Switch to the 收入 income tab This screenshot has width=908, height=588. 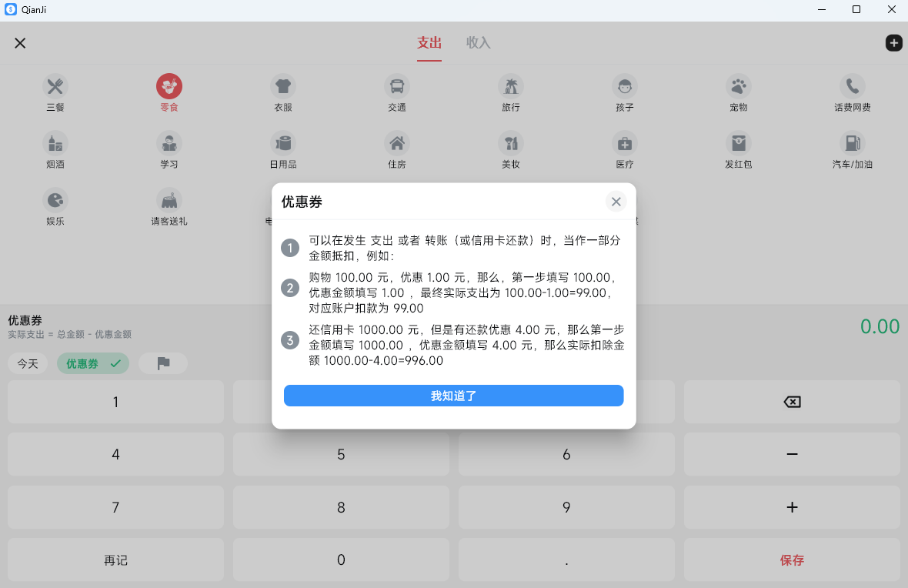coord(478,43)
